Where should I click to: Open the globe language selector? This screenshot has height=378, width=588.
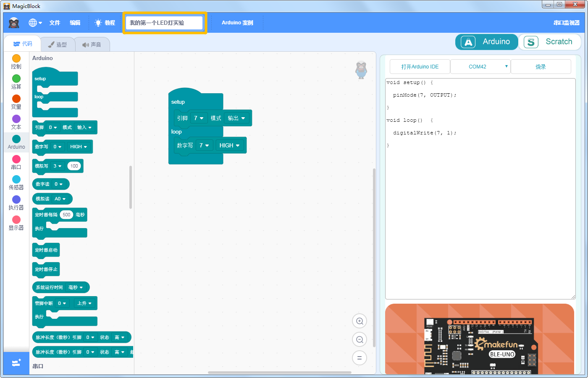click(35, 23)
